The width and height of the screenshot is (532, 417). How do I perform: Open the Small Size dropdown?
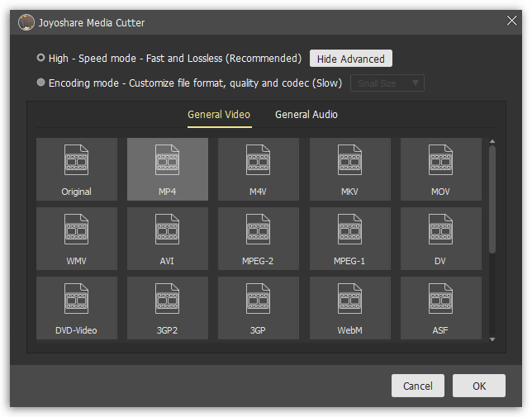[387, 83]
